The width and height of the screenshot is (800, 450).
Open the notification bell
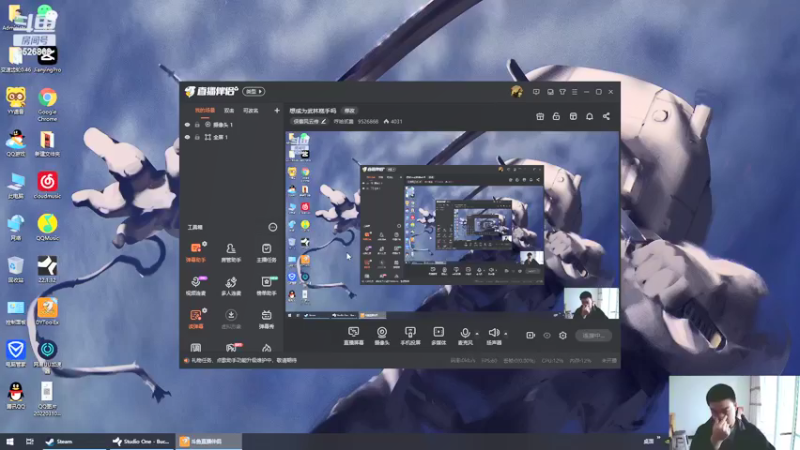tap(589, 117)
